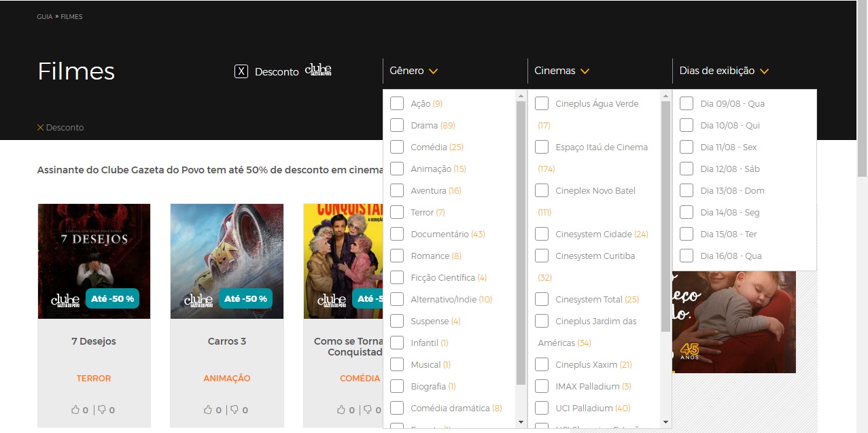Give Carros 3 a thumbs down

pos(235,410)
